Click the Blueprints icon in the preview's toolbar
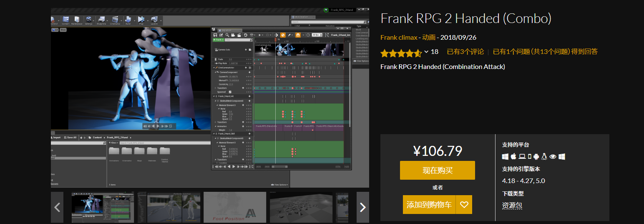Viewport: 644px width, 224px height. point(101,20)
